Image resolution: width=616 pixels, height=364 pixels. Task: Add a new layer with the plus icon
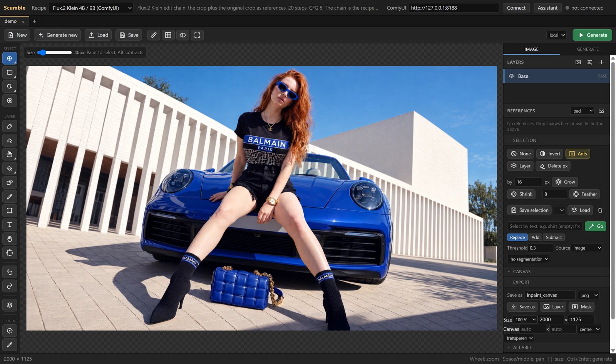(x=601, y=62)
